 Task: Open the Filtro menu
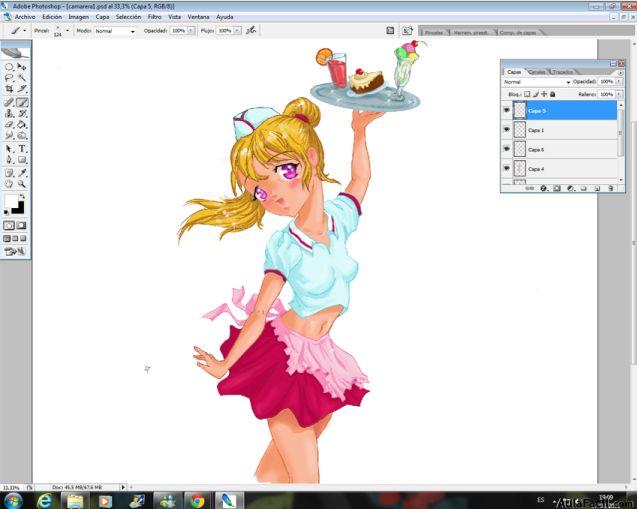154,17
